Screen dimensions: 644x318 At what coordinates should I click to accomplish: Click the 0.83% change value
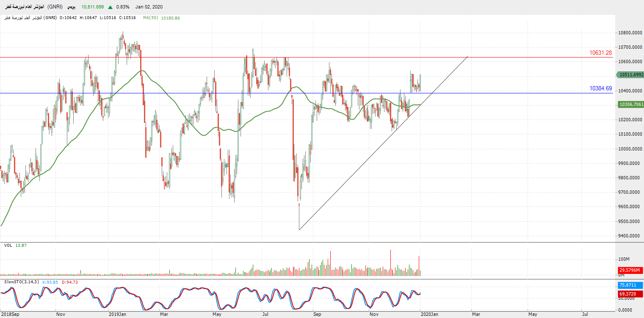click(123, 7)
